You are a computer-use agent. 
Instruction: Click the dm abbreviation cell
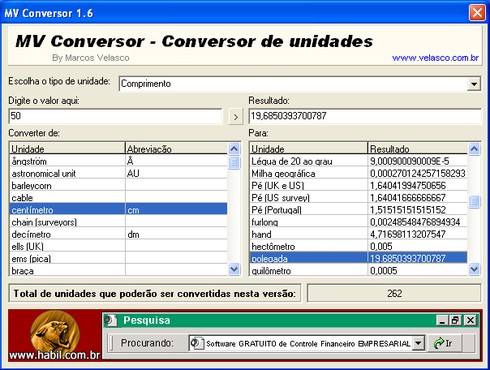click(176, 234)
